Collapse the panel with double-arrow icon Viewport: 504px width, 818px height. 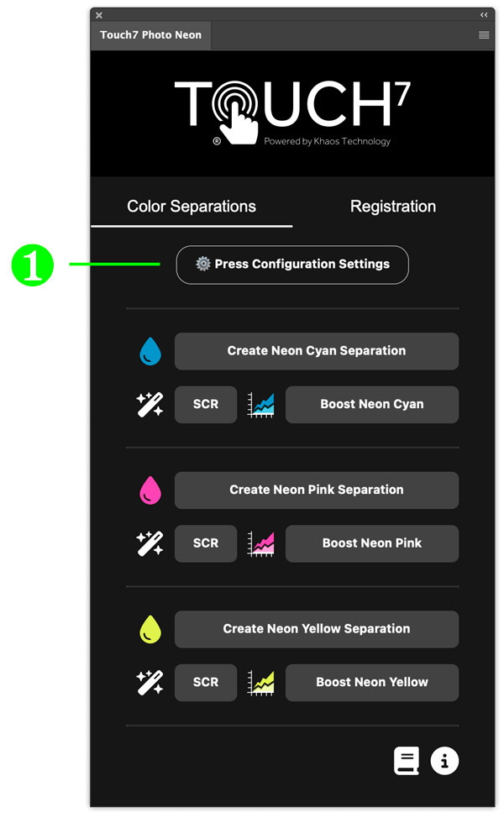tap(484, 14)
